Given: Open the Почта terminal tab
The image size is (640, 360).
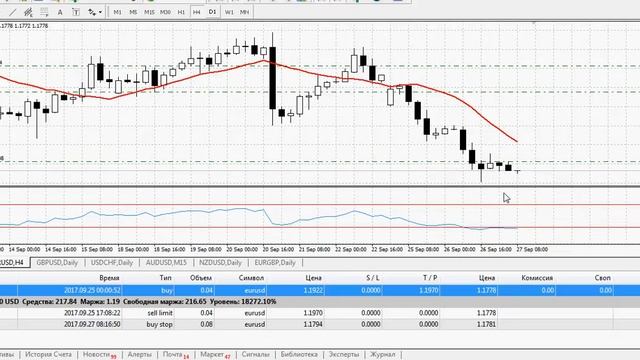Looking at the screenshot, I should pos(176,354).
